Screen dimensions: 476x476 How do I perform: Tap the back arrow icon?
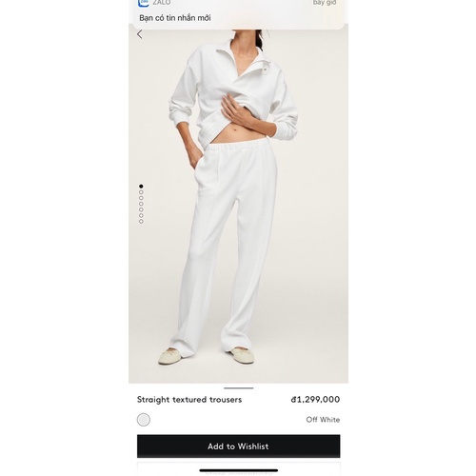pos(140,34)
